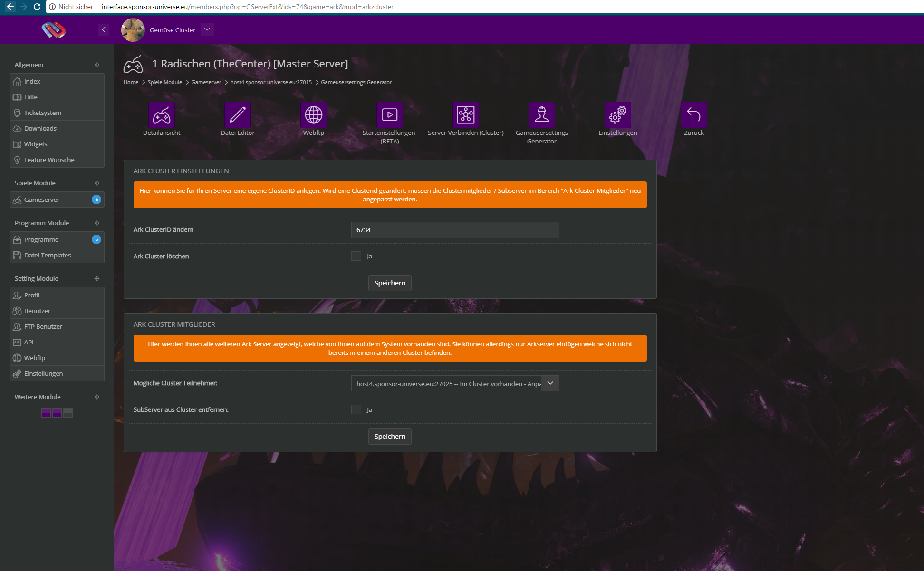Open Index in the sidebar
The width and height of the screenshot is (924, 571).
pos(57,81)
